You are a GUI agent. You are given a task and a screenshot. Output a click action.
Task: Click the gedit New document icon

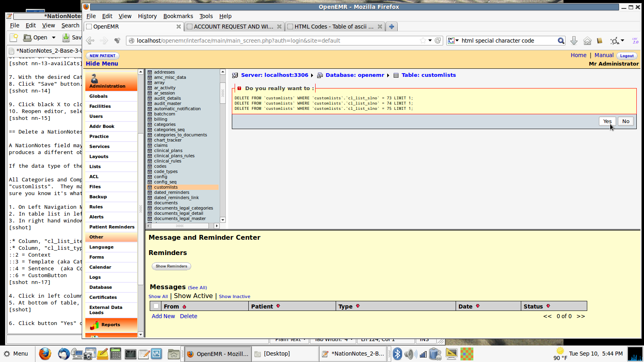click(14, 37)
